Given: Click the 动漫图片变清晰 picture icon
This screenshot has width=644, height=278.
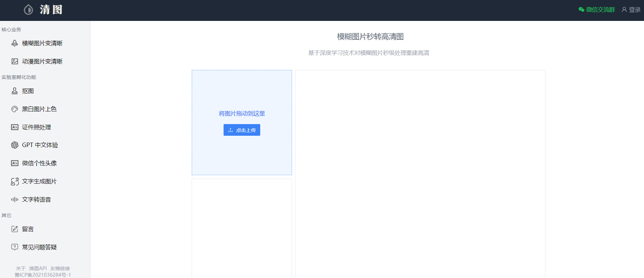Looking at the screenshot, I should (x=15, y=61).
